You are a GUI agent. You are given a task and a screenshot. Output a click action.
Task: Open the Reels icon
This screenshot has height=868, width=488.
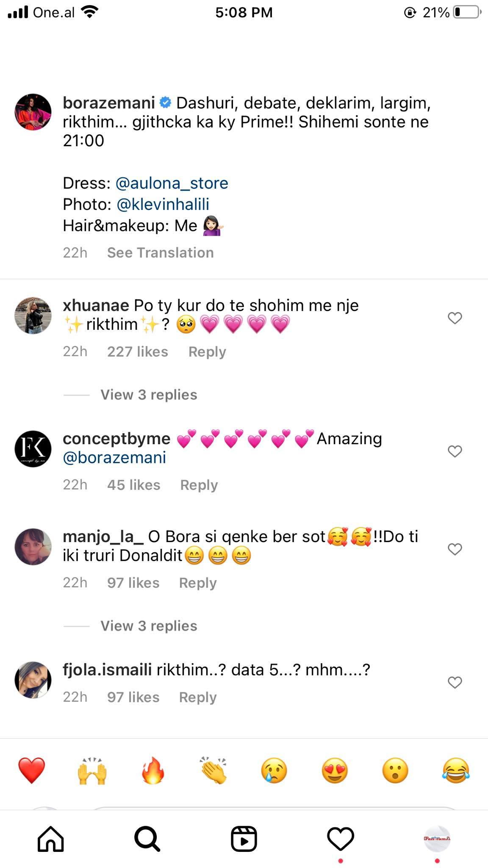[244, 838]
